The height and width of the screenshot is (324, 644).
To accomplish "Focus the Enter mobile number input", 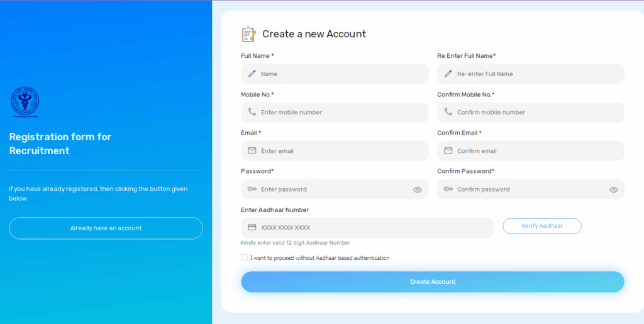I will point(340,112).
